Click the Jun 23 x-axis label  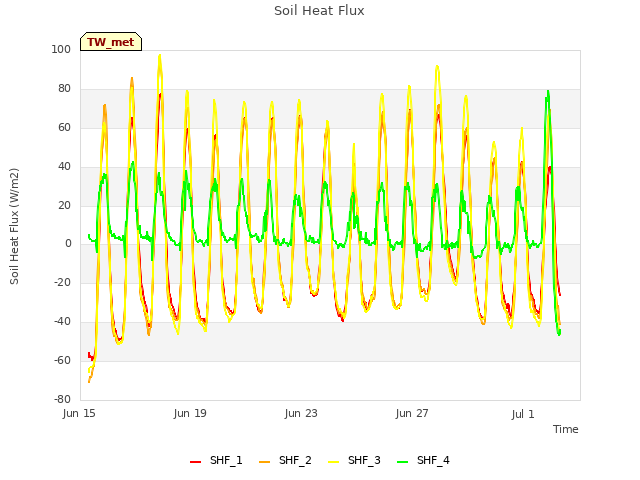(x=301, y=413)
